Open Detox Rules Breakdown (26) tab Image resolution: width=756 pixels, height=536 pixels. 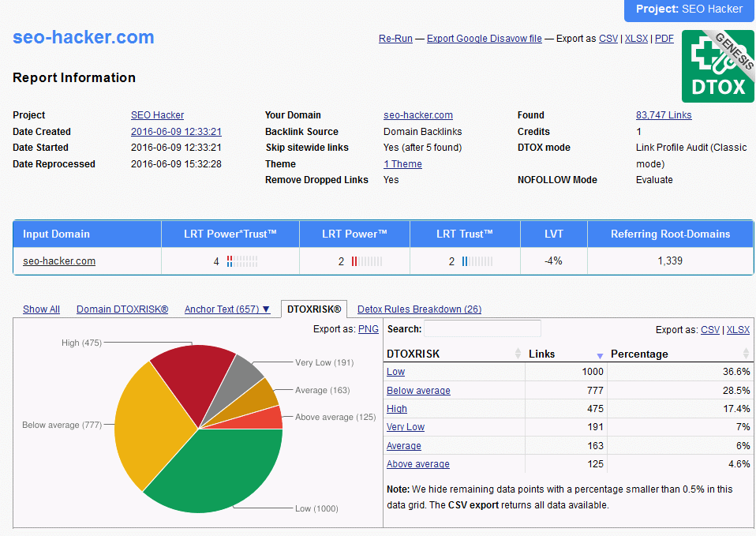[419, 309]
